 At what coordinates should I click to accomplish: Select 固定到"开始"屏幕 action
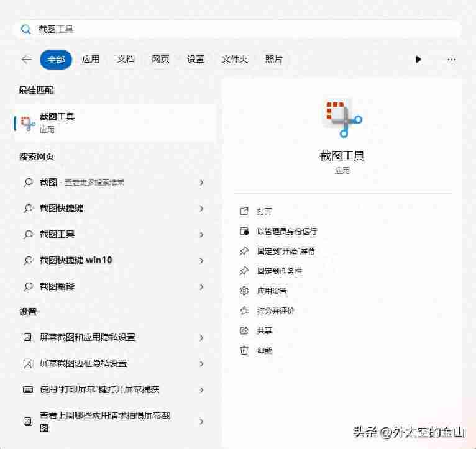(286, 252)
